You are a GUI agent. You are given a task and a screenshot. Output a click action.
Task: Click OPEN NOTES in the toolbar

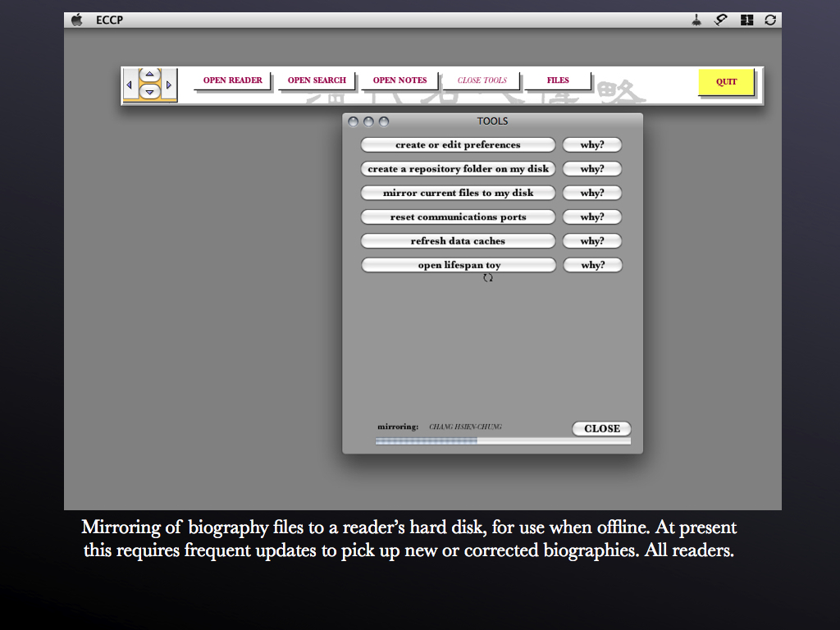click(x=399, y=80)
